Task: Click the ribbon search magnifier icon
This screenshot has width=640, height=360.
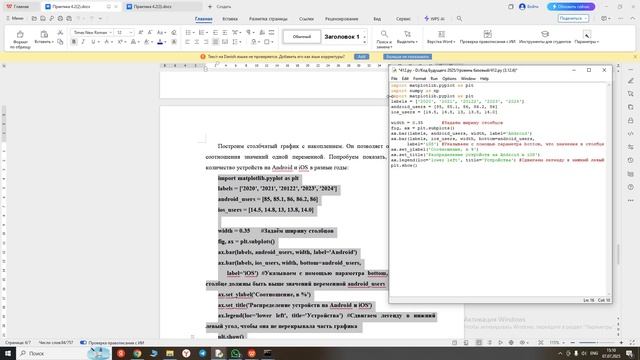Action: point(459,19)
